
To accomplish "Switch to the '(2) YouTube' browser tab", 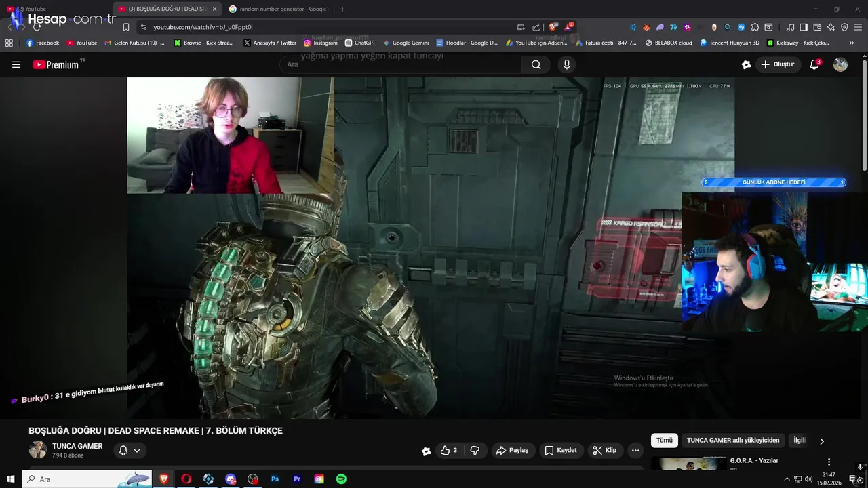I will coord(56,9).
